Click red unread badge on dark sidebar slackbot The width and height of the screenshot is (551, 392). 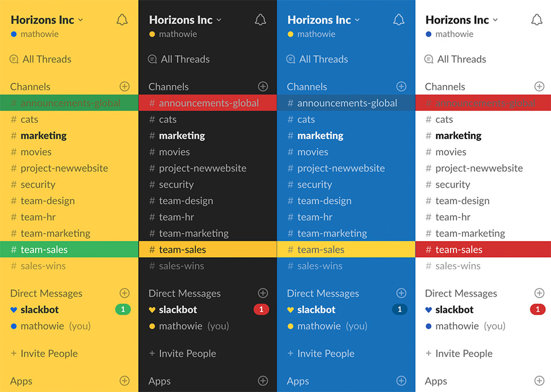click(261, 309)
